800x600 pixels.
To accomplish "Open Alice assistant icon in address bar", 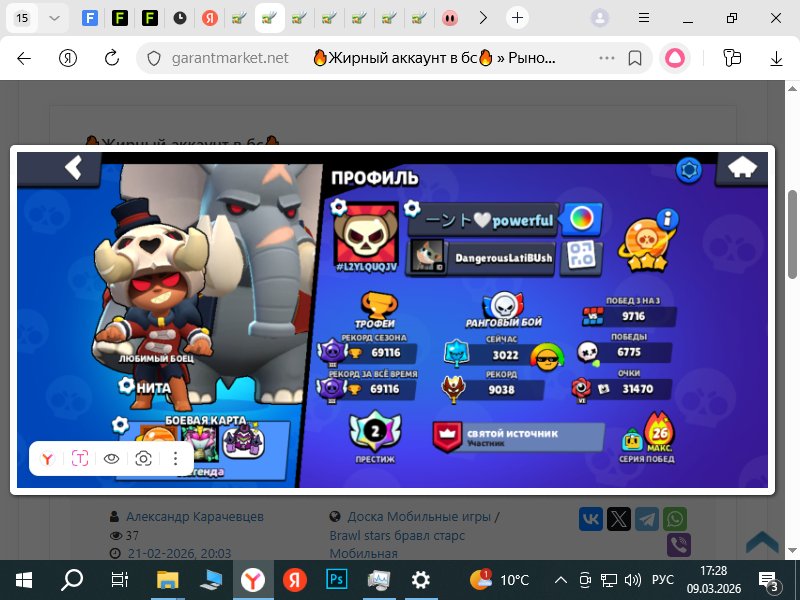I will [677, 58].
